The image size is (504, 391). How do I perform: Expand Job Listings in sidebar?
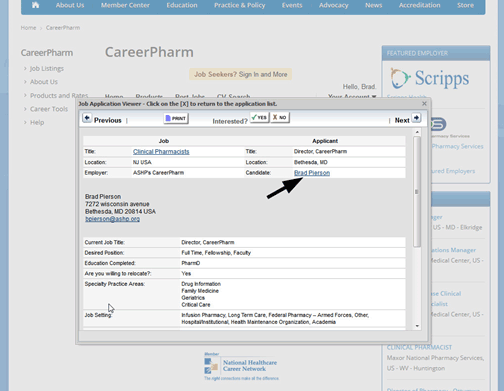tap(47, 69)
